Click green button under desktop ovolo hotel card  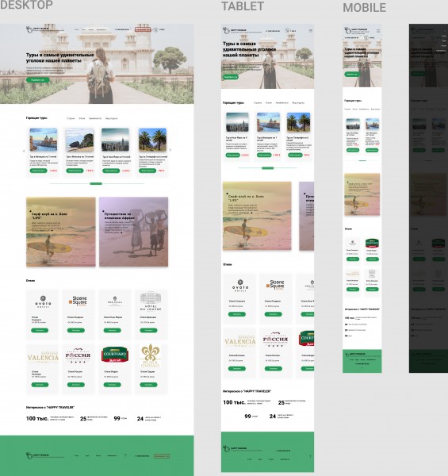click(40, 330)
